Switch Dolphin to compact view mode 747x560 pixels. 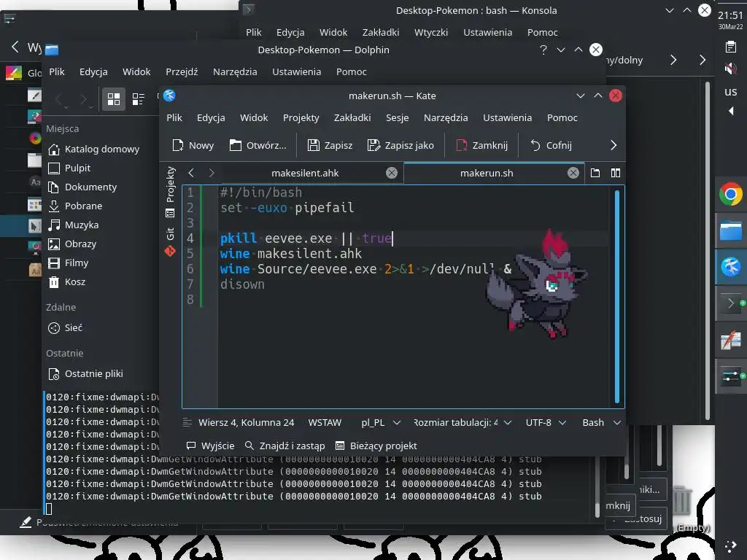tap(138, 99)
